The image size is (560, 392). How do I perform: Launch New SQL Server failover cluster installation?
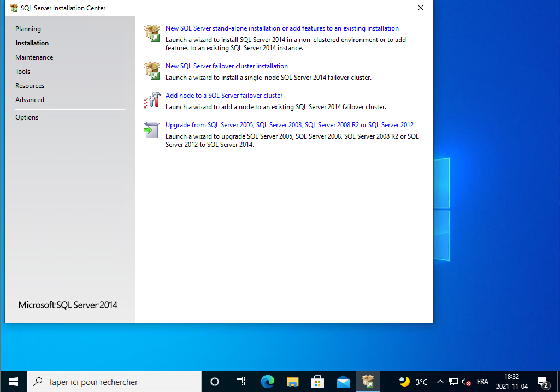[x=226, y=66]
